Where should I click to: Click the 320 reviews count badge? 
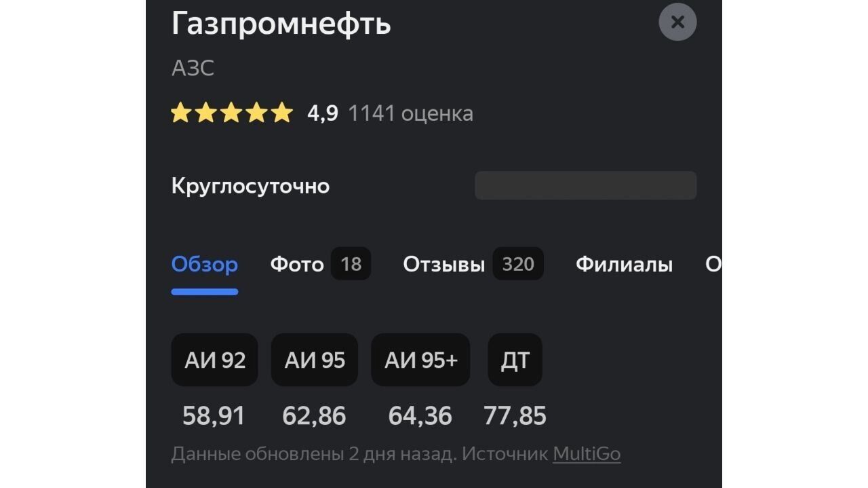click(x=518, y=264)
